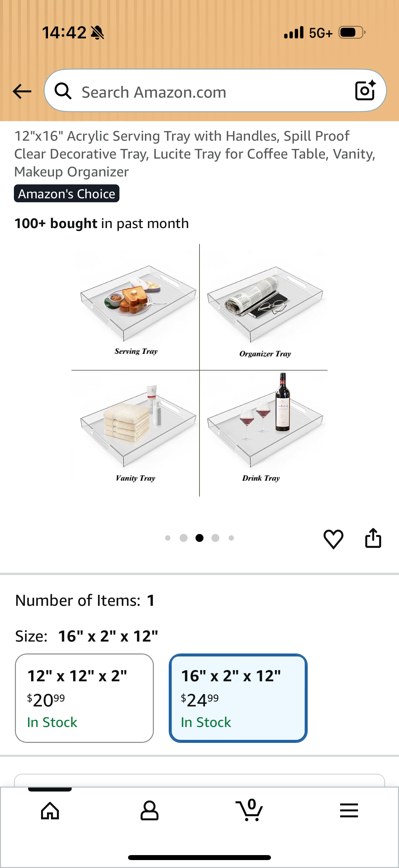Jump to first image carousel dot
Screen dimensions: 399x868
click(x=168, y=538)
